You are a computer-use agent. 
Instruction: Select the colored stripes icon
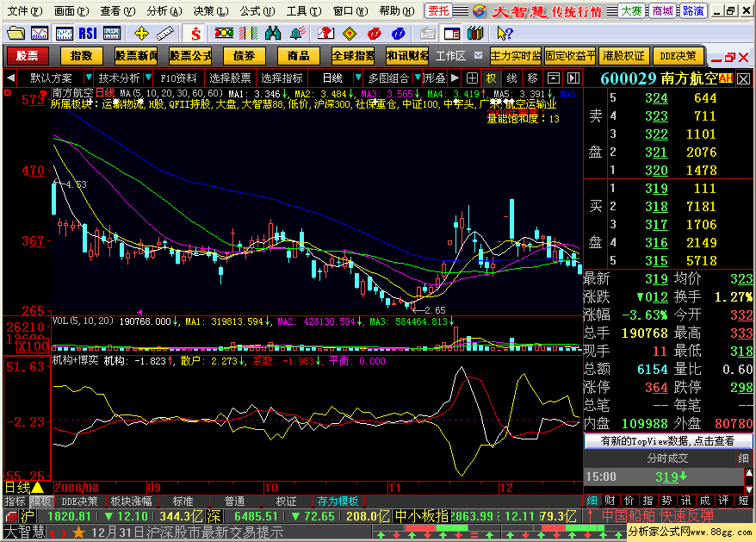click(x=248, y=34)
